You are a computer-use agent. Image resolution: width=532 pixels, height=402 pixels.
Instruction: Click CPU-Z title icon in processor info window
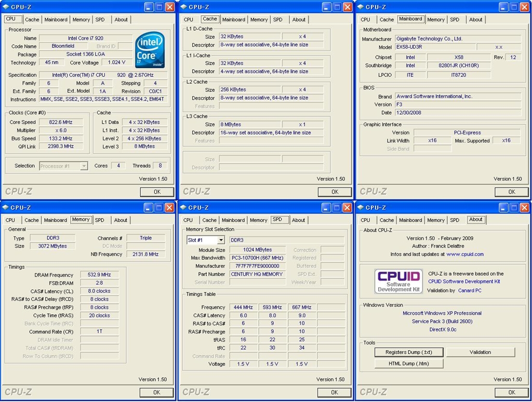6,7
